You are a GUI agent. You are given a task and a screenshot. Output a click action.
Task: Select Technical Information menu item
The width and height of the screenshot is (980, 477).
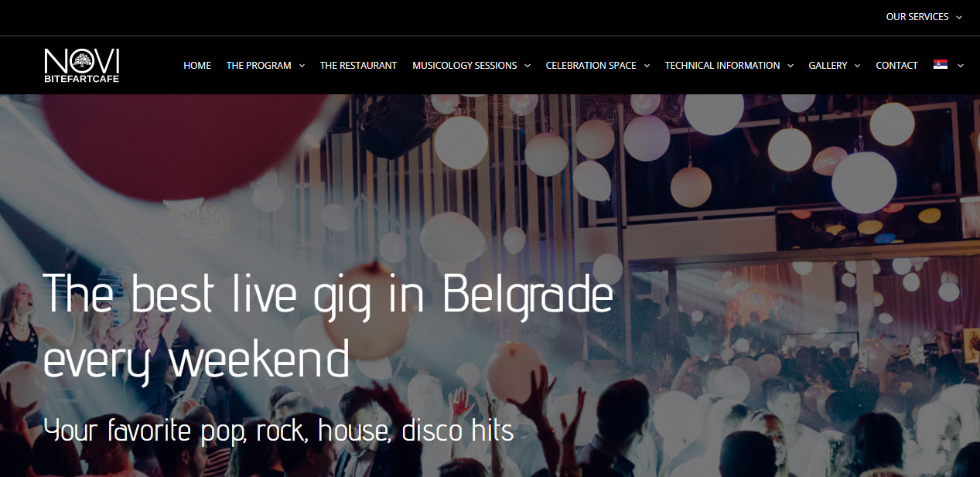coord(722,66)
